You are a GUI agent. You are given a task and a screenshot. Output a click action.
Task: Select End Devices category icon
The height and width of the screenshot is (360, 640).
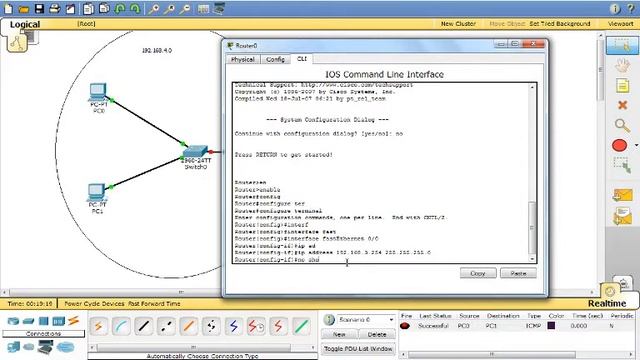pyautogui.click(x=13, y=347)
